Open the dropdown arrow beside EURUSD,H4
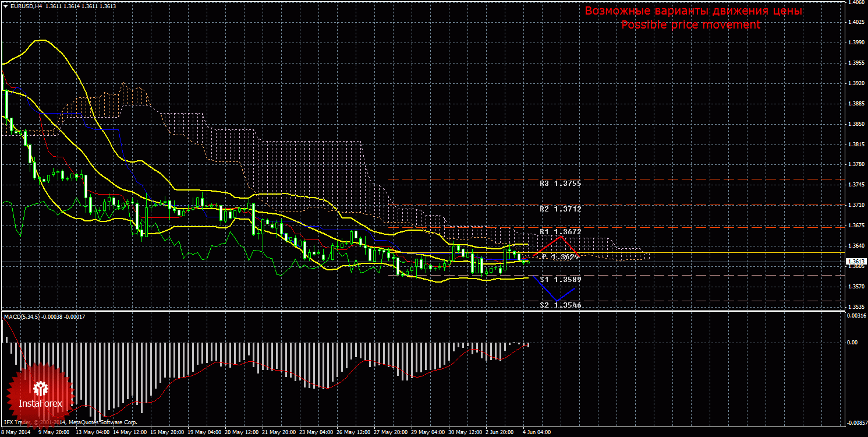 (5, 6)
